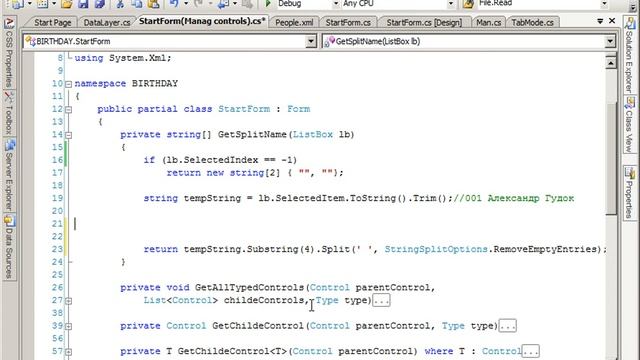Switch to the DataLayer.cs tab
Image resolution: width=640 pixels, height=360 pixels.
click(x=107, y=22)
